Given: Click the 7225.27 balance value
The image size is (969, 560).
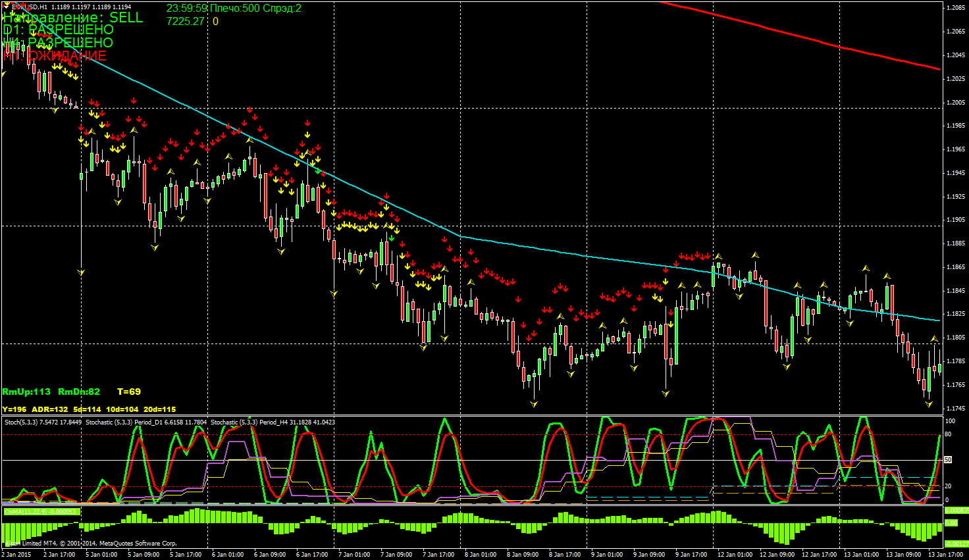Looking at the screenshot, I should coord(186,21).
